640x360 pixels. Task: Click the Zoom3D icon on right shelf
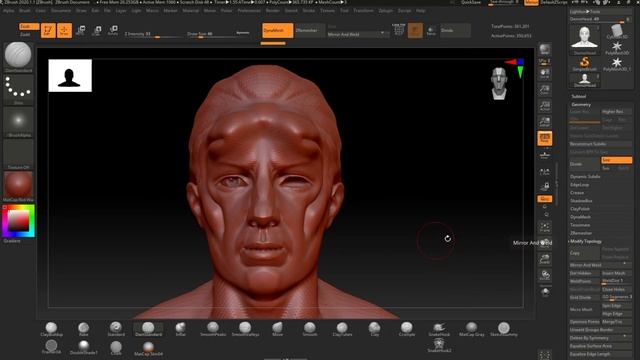coord(544,260)
